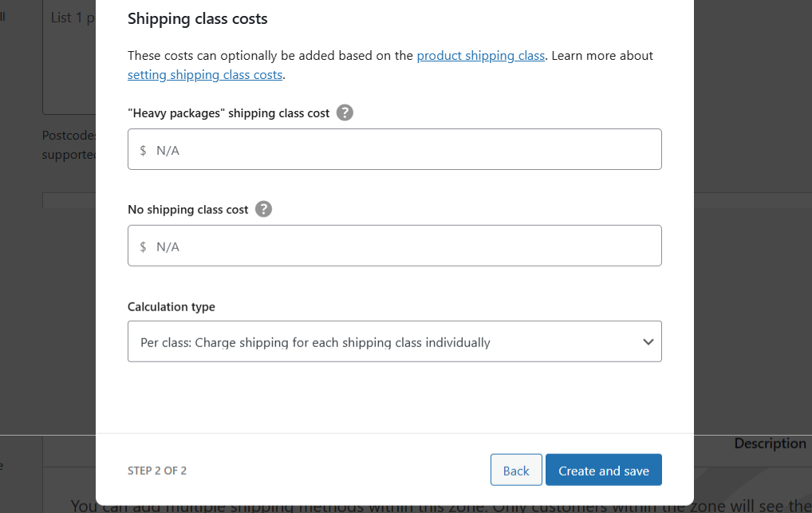Screen dimensions: 812x513
Task: Click the Description column header in background
Action: point(770,444)
